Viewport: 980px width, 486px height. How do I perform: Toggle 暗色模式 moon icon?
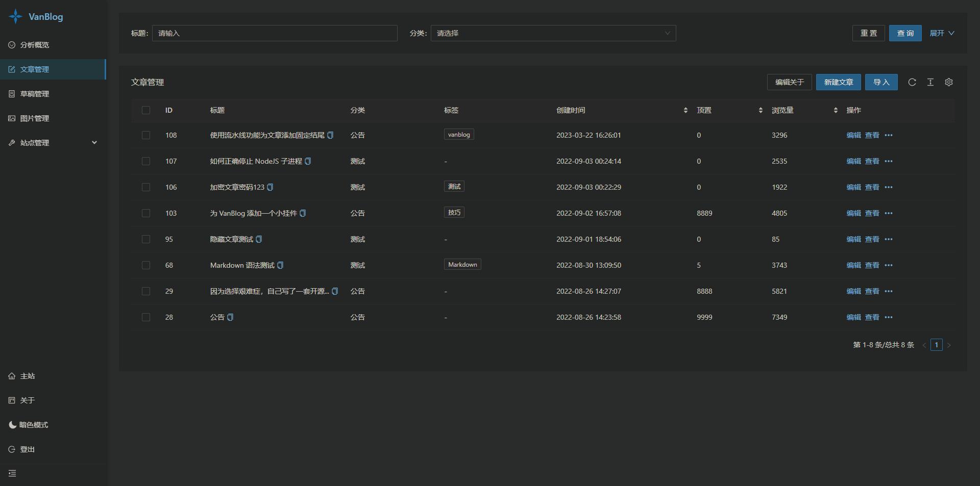[x=12, y=425]
